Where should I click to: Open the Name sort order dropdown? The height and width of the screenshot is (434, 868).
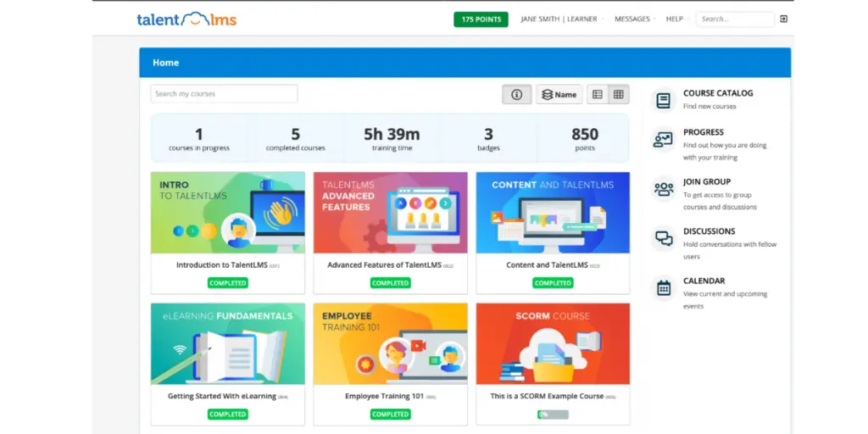point(559,94)
